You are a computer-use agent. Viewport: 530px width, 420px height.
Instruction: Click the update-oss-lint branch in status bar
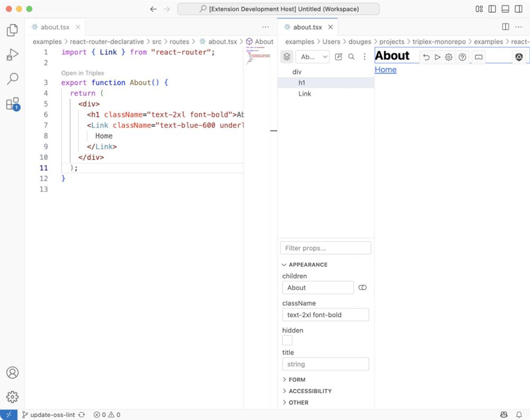pos(49,415)
